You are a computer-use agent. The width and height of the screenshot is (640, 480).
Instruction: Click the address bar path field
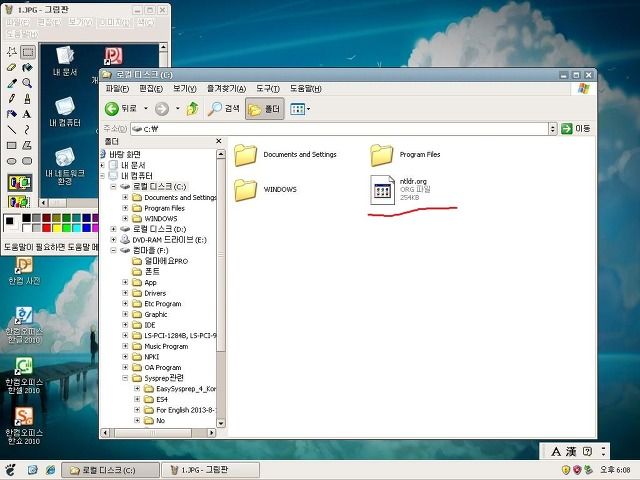click(x=340, y=129)
